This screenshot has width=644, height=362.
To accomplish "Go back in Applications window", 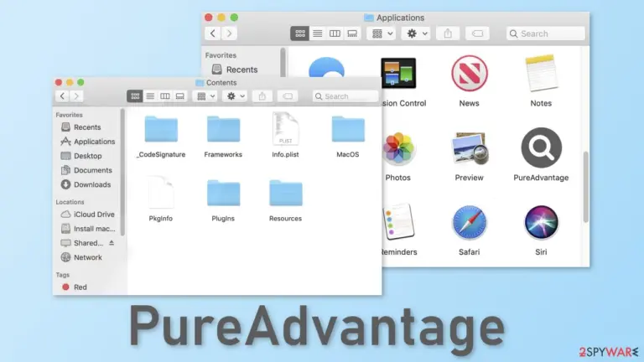I will 213,34.
